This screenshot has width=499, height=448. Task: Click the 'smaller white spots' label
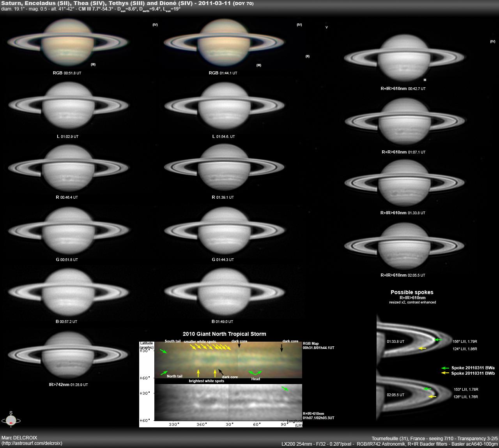200,341
